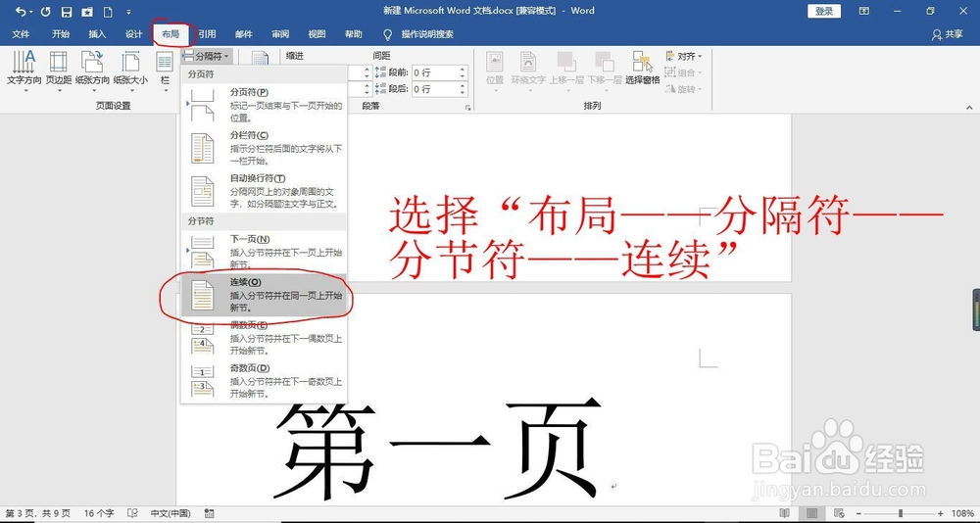Screen dimensions: 980x523
Task: Open the 纸张大小 paper size tool
Action: 130,71
